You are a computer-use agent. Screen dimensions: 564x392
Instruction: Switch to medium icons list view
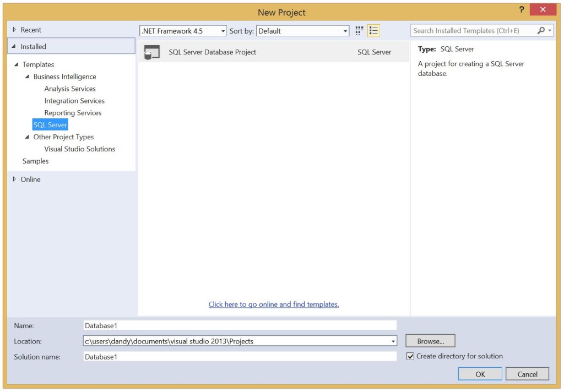tap(374, 31)
